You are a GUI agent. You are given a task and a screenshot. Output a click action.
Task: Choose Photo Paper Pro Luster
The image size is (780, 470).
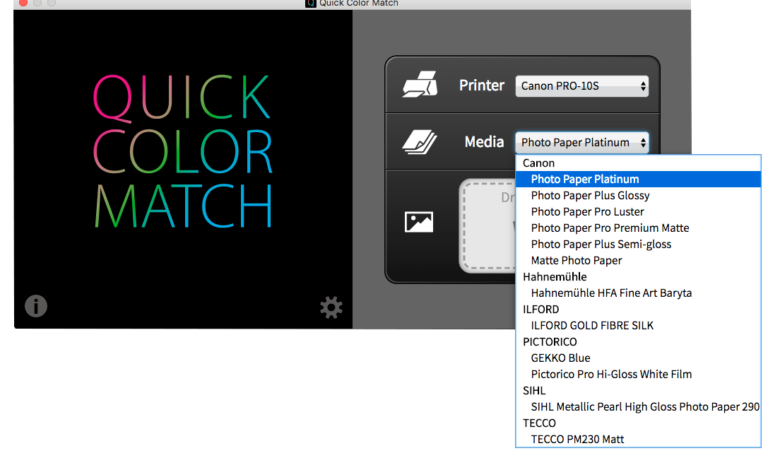[x=638, y=212]
